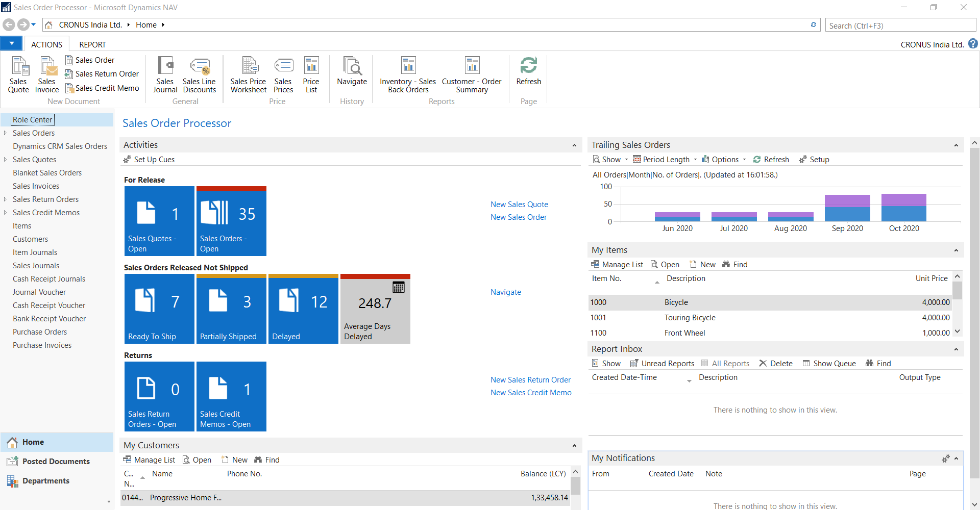Open the Sales Orders - Open cue tile

pyautogui.click(x=231, y=221)
